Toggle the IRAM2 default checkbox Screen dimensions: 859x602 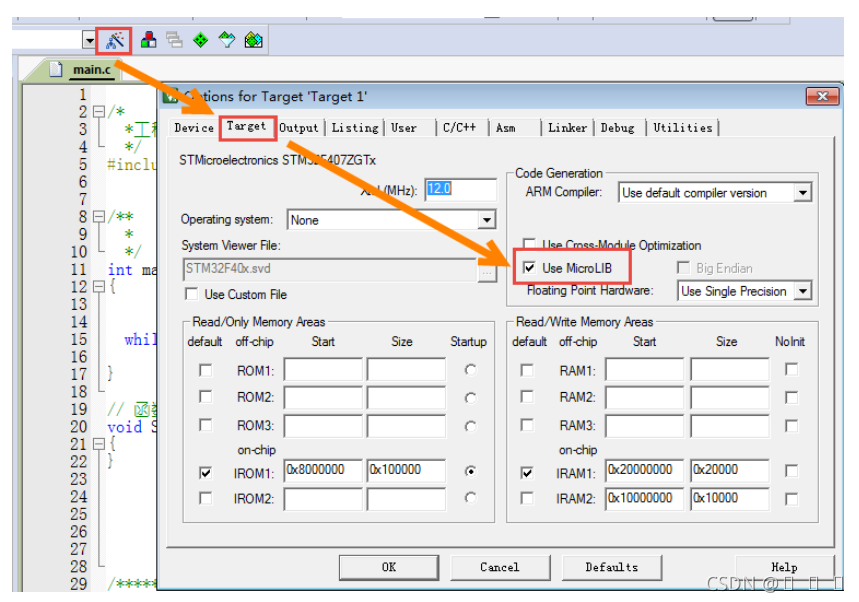(527, 498)
